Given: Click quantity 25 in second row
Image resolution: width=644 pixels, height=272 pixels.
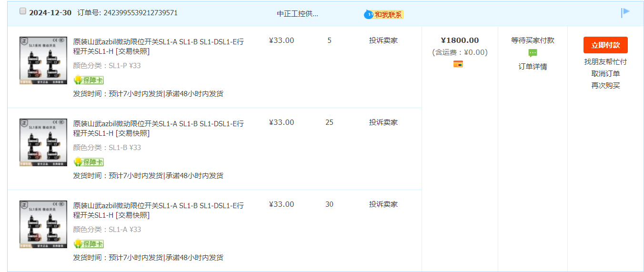Looking at the screenshot, I should (329, 122).
